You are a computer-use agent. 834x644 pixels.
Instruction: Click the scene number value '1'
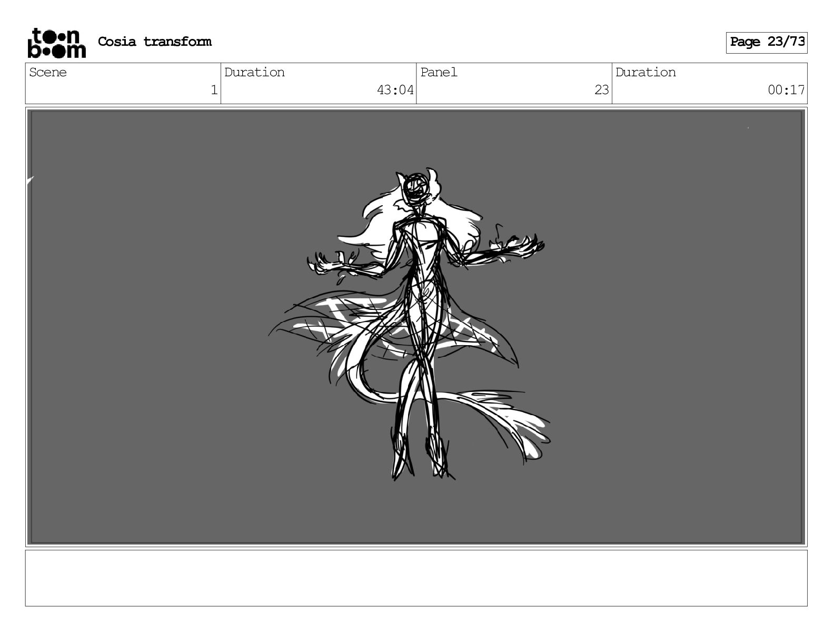(x=214, y=90)
